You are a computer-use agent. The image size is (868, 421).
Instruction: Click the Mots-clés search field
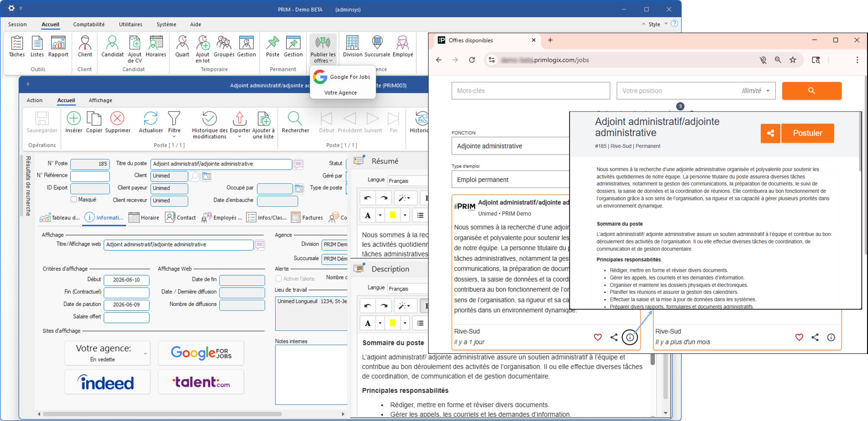[531, 91]
